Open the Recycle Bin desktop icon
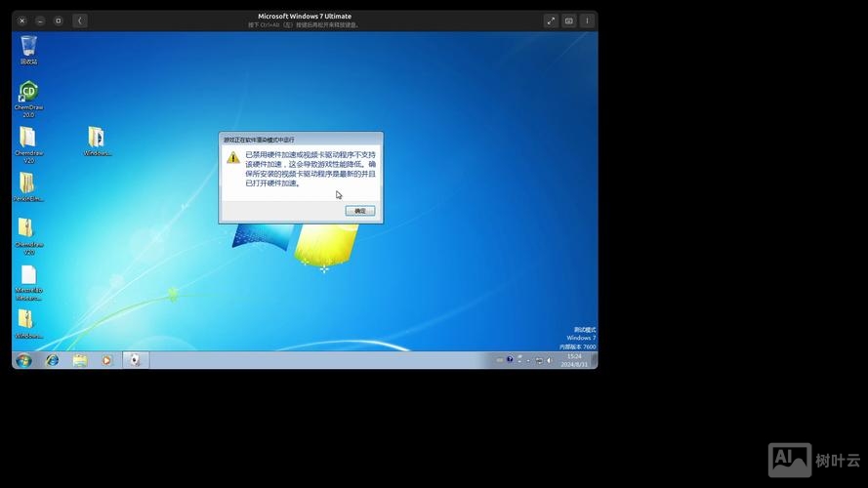Screen dimensions: 868x488 tap(28, 50)
